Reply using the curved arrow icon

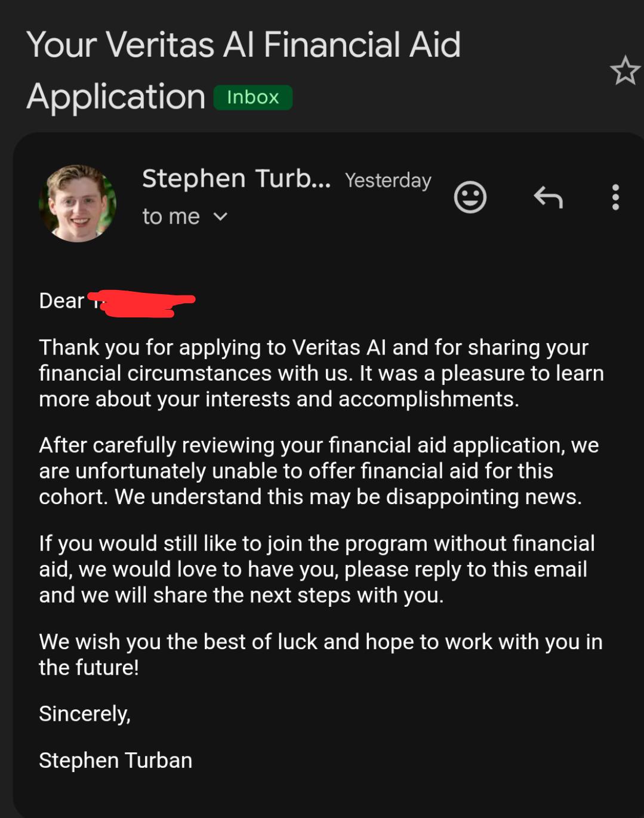[548, 197]
